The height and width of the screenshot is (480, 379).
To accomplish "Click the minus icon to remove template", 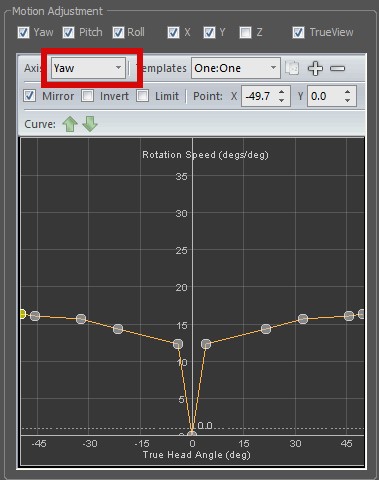I will pos(337,68).
